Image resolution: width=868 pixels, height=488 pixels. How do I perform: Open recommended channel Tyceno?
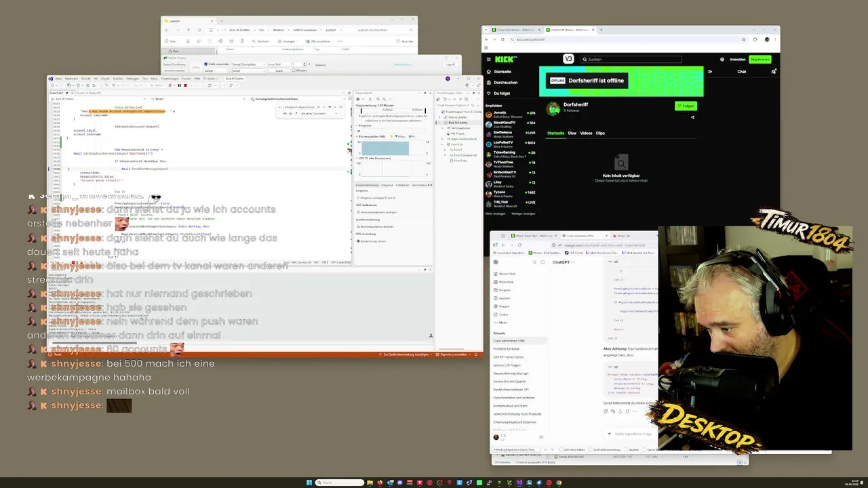click(x=510, y=194)
